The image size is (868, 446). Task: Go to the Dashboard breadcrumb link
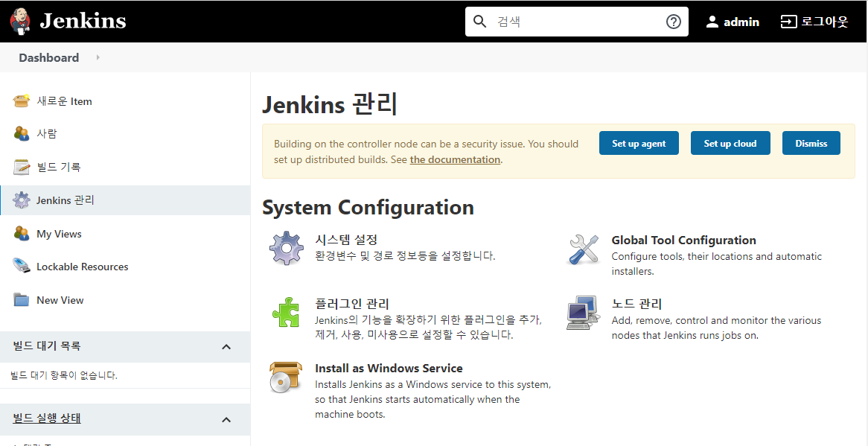coord(48,57)
